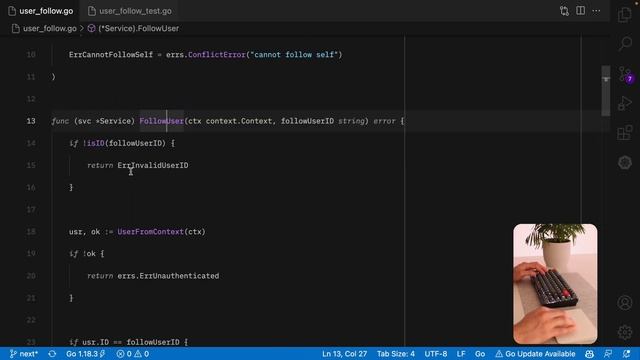
Task: Select encoding UTF-8 in status bar
Action: (x=436, y=354)
